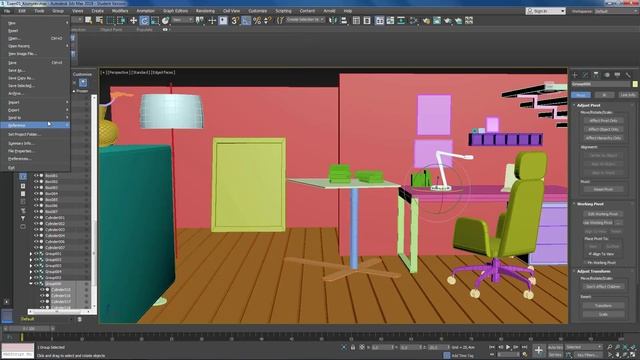Choose the Select and Scale tool

pos(155,20)
